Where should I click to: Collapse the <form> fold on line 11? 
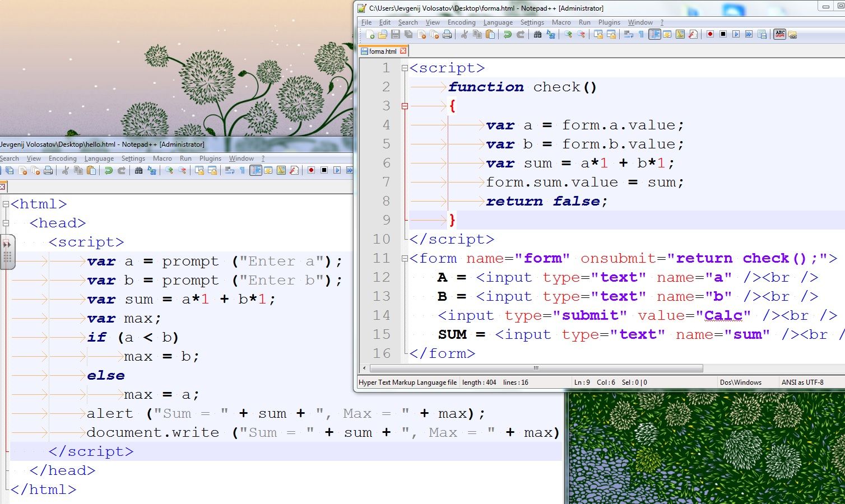pyautogui.click(x=405, y=259)
